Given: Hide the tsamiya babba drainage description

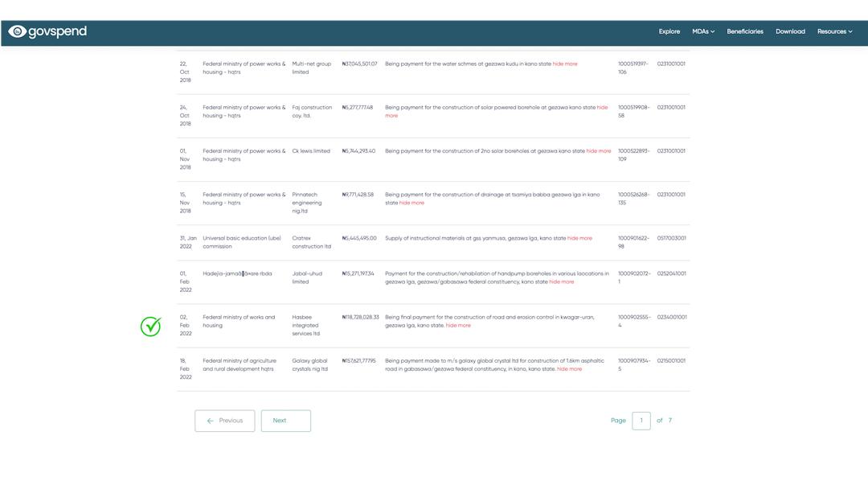Looking at the screenshot, I should point(411,203).
